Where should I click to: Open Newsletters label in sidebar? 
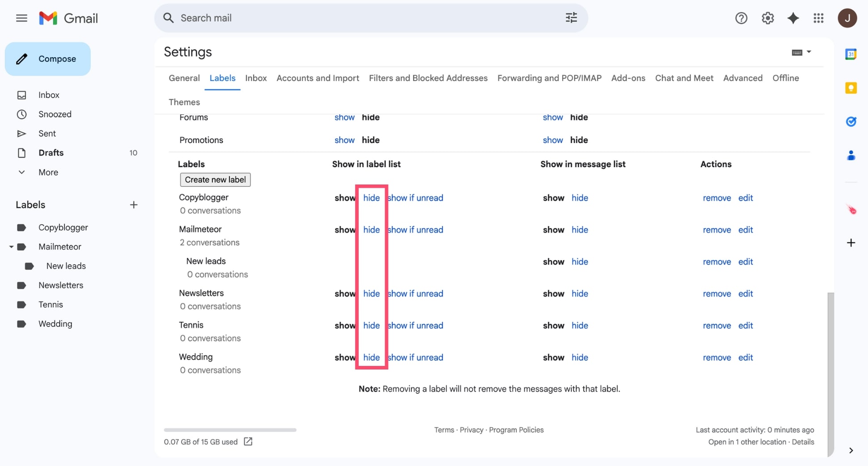coord(61,285)
